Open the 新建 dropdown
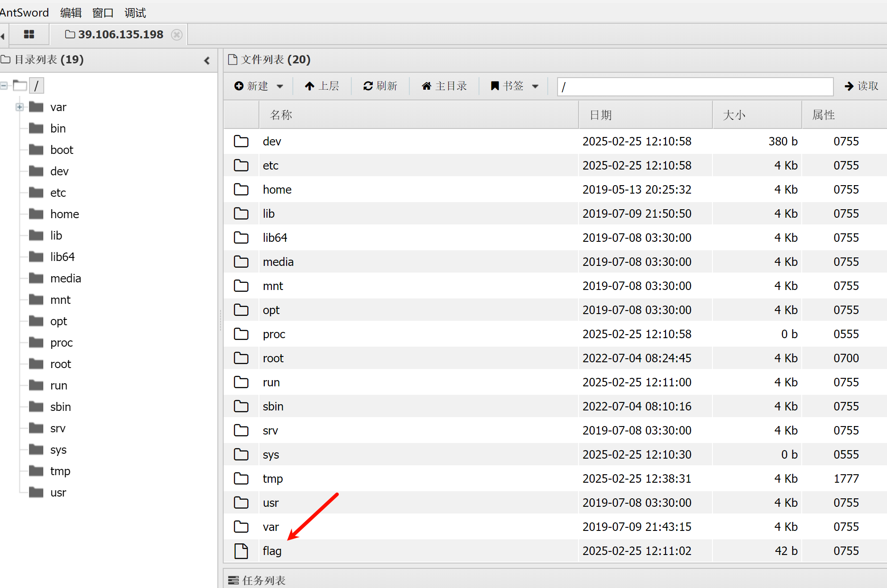This screenshot has width=887, height=588. 259,86
